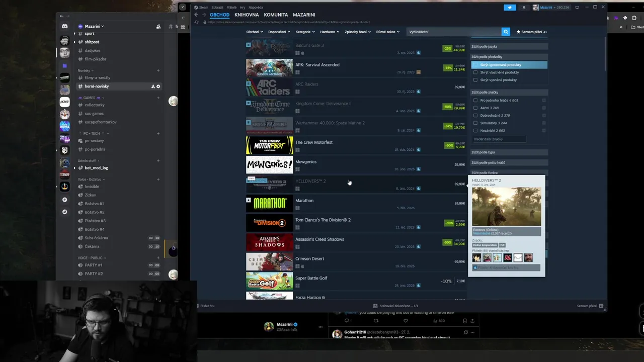Open Seznam přání wishlist link
Screen dimensions: 644x362
pos(531,32)
